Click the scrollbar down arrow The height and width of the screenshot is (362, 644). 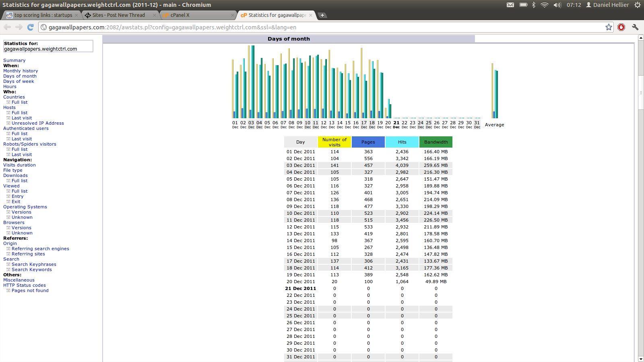pos(641,359)
